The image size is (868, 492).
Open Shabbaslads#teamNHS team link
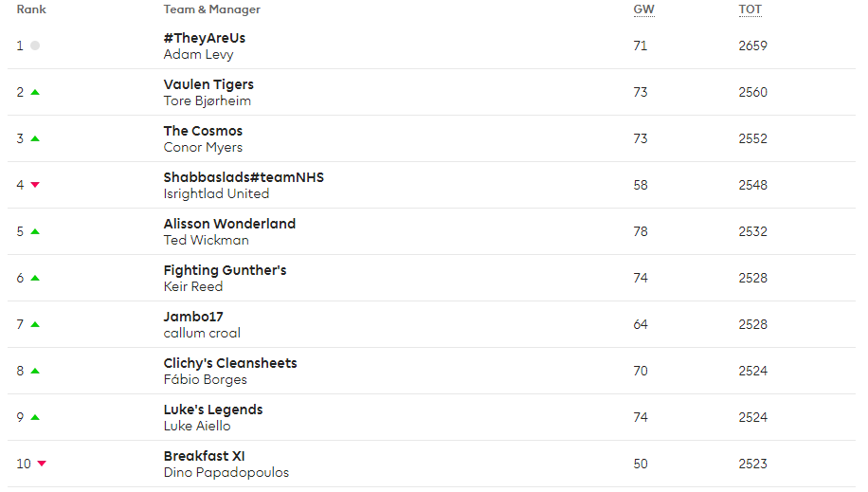click(x=244, y=177)
